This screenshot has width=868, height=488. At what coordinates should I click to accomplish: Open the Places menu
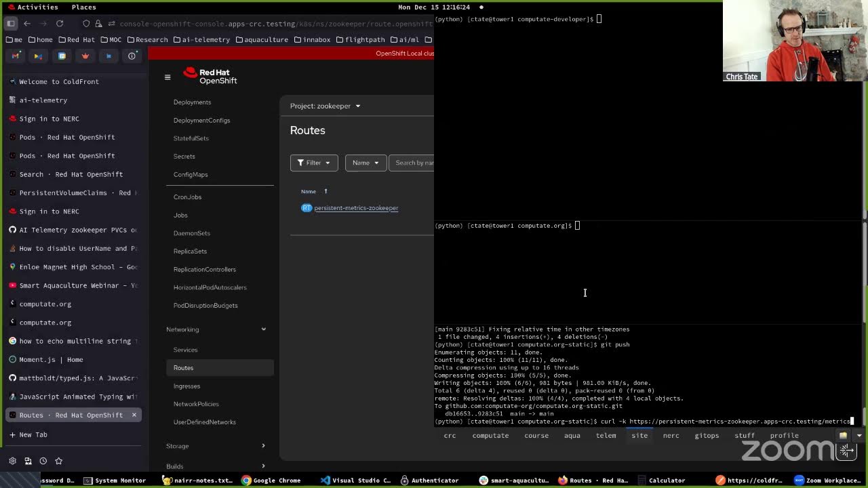click(x=83, y=7)
